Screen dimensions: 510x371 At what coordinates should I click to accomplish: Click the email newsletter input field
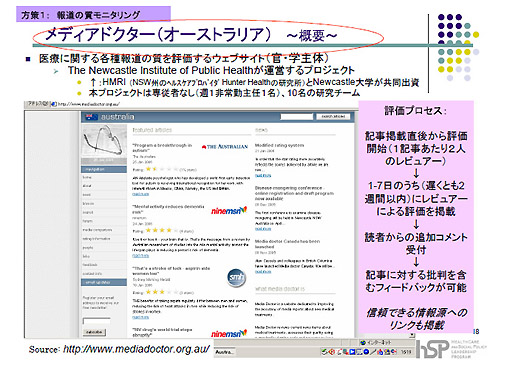(x=96, y=321)
